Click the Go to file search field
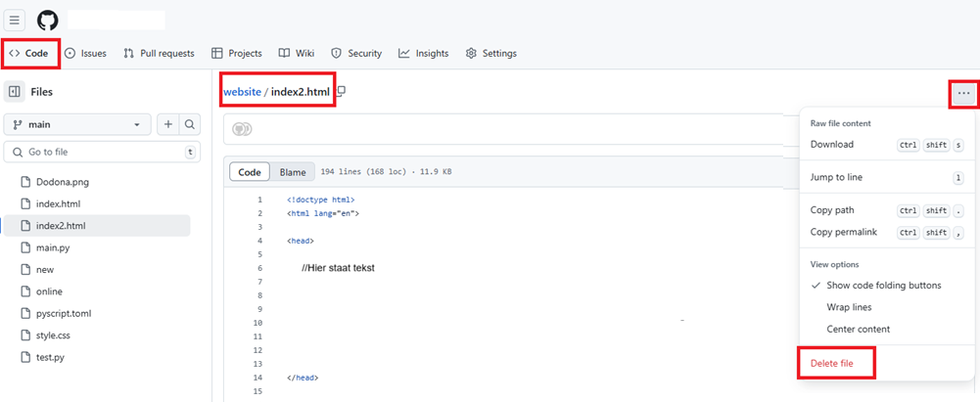The image size is (980, 402). click(98, 152)
